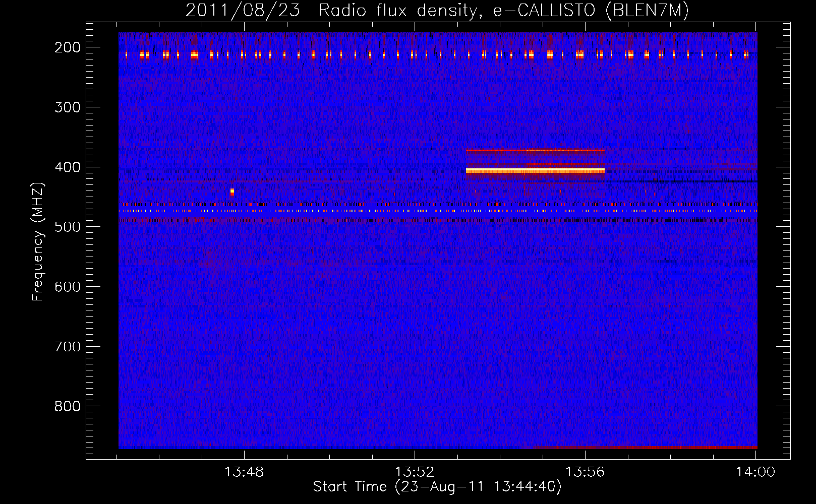
Task: Click the 500 frequency tick label
Action: 68,227
